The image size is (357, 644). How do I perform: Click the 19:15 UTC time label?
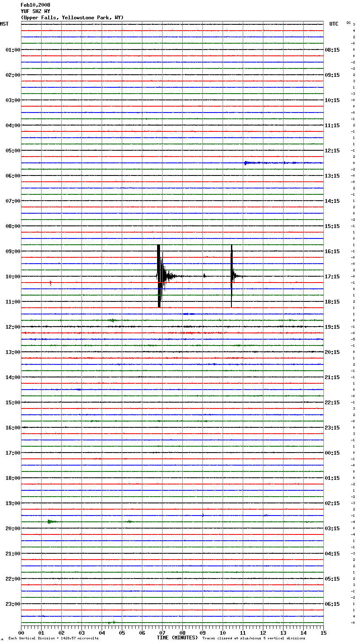click(332, 327)
